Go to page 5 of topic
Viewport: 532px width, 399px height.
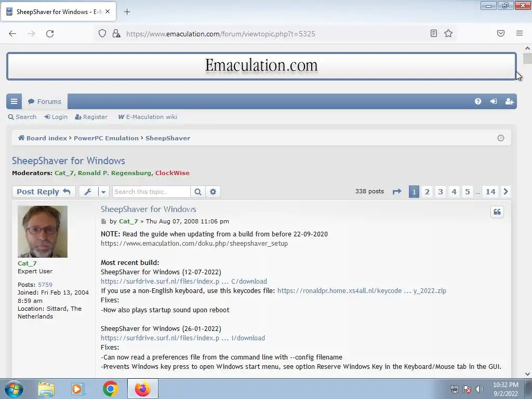(467, 192)
